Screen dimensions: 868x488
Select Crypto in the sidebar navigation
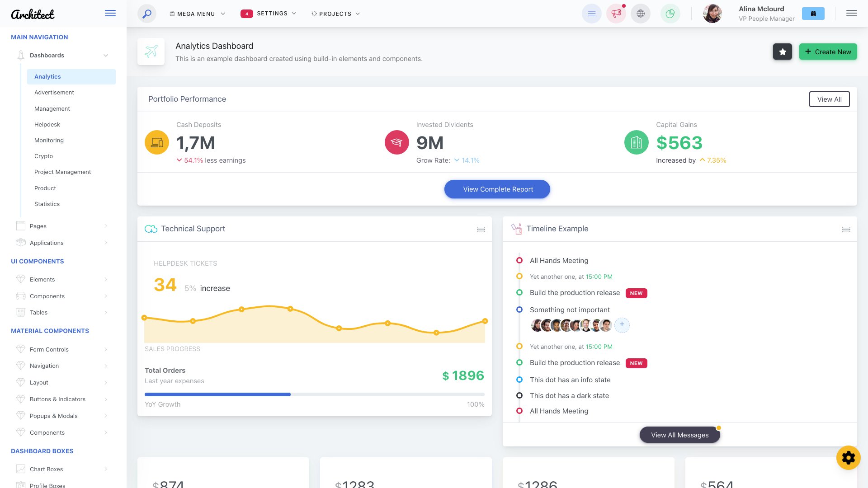[x=43, y=156]
